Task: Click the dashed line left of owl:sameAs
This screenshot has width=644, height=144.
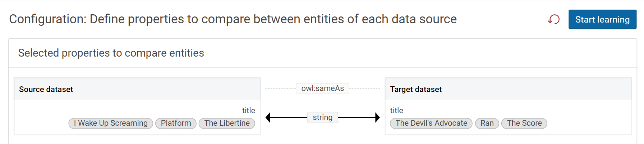Action: point(280,88)
